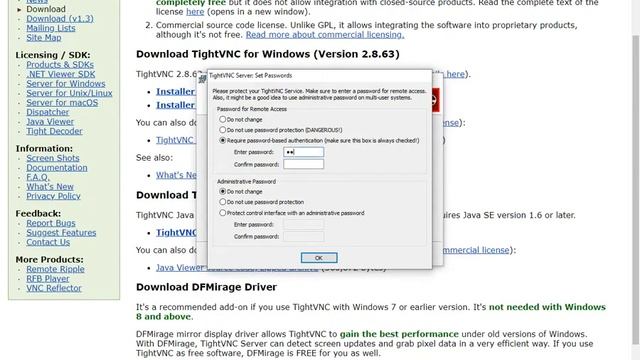
Task: Click remote access Enter password field
Action: (x=303, y=152)
